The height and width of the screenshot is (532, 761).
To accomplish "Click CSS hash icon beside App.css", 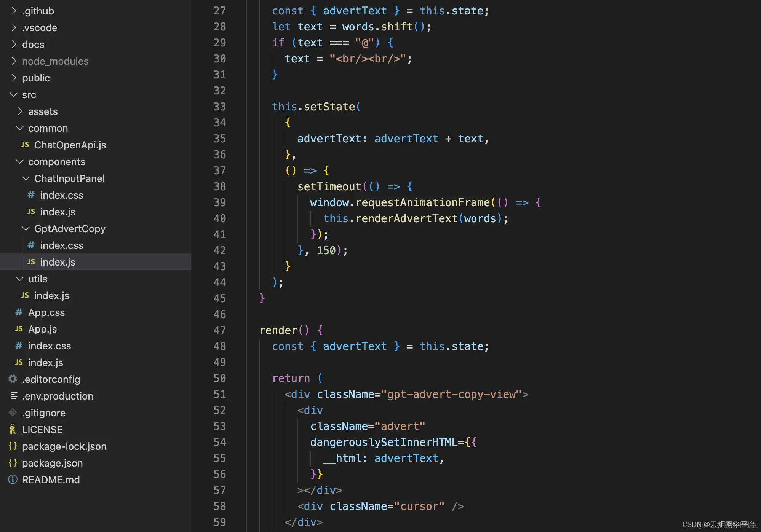I will pos(19,312).
